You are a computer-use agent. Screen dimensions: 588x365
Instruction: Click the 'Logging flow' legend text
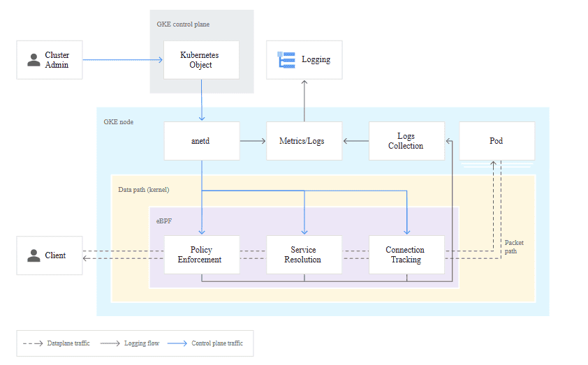pos(142,343)
